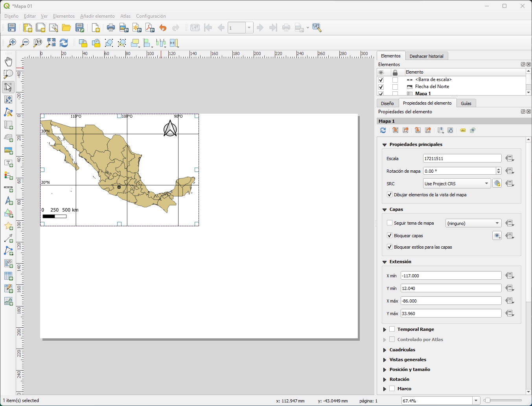The width and height of the screenshot is (532, 406).
Task: Choose the Add scale bar tool
Action: (8, 188)
